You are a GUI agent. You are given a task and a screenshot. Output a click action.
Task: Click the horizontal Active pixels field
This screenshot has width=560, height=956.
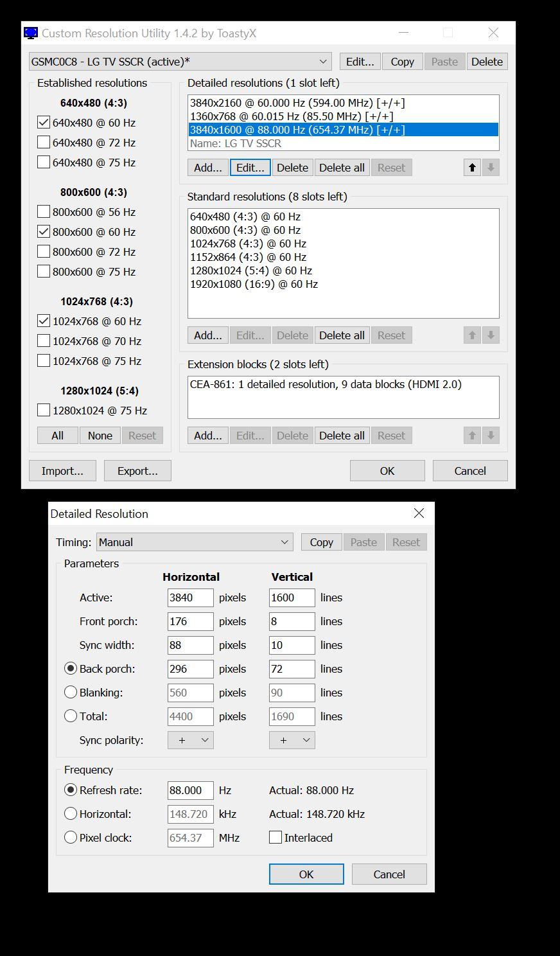tap(191, 597)
